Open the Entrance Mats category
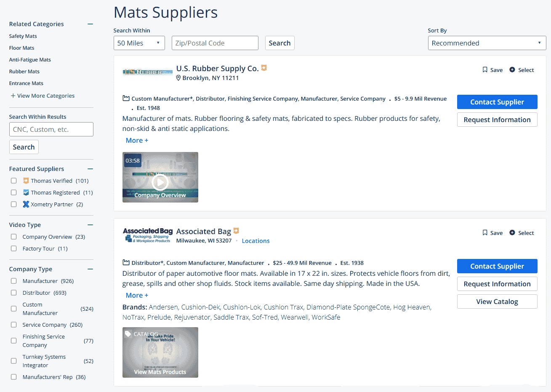Image resolution: width=551 pixels, height=392 pixels. click(26, 83)
